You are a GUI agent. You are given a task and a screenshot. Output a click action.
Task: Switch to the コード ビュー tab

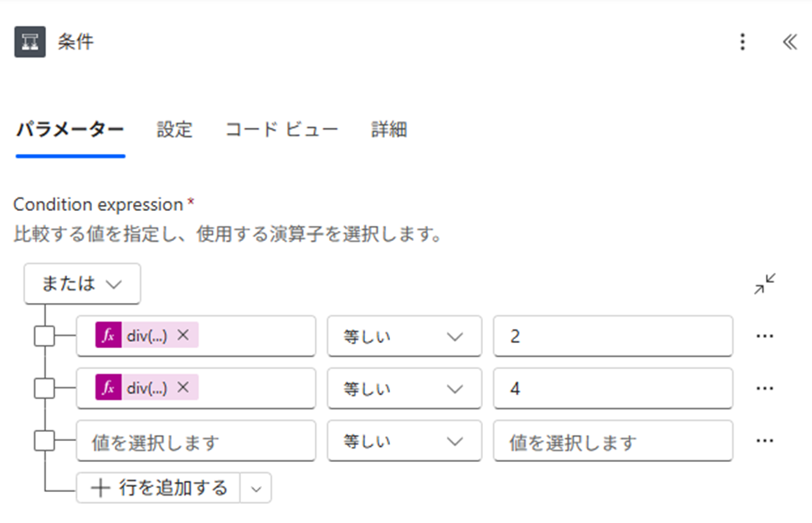[282, 130]
